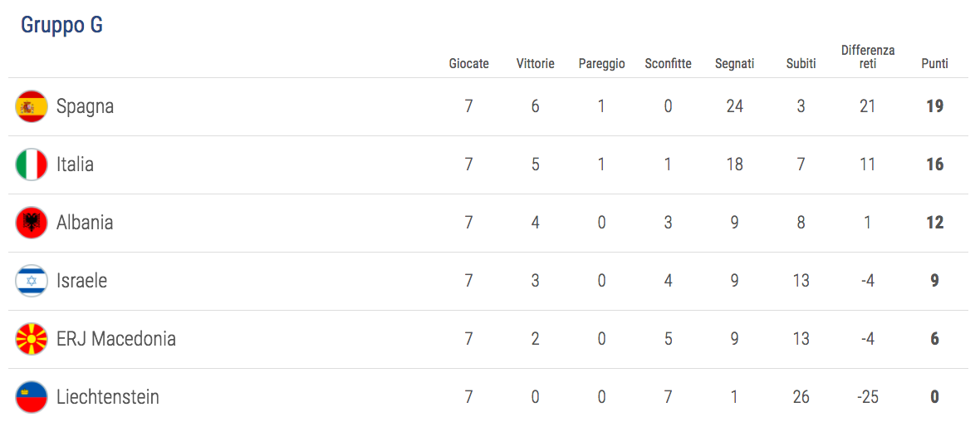Click the Segnati column header

[x=734, y=64]
